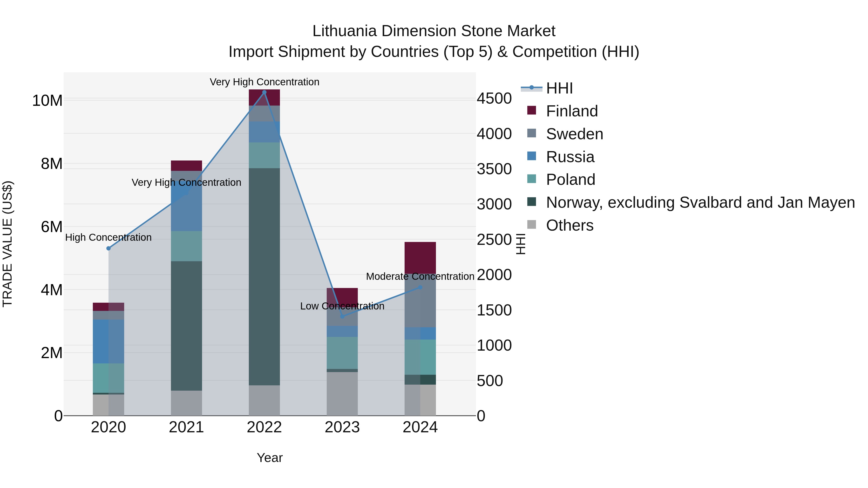
Task: Click the HHI data point for 2023
Action: (x=342, y=316)
